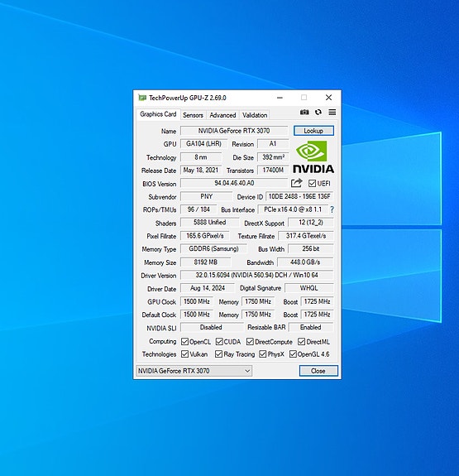
Task: Click the Default Clock value 1500 MHz
Action: 197,315
